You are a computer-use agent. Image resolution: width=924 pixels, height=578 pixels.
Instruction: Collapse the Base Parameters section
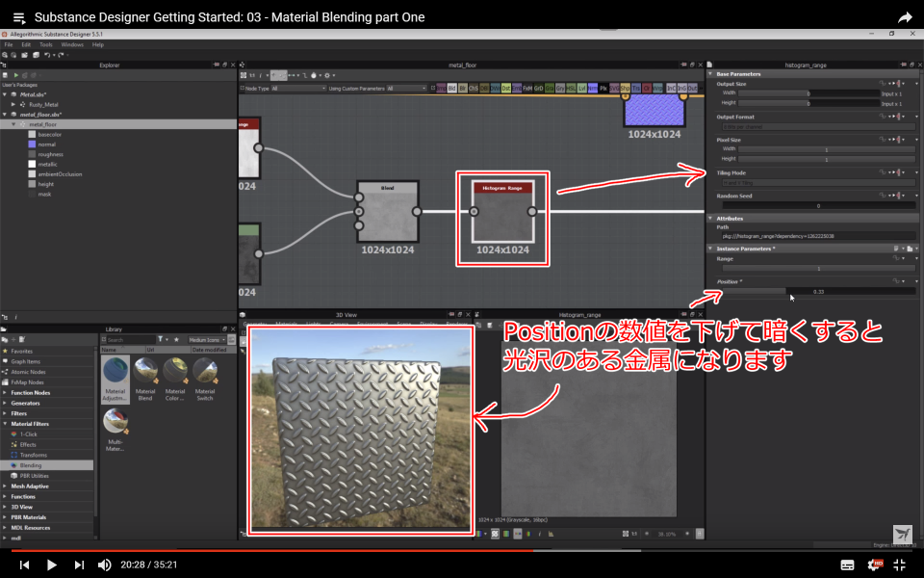[x=710, y=74]
